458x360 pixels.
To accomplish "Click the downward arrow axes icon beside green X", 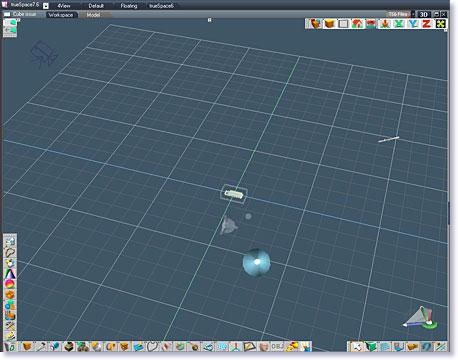I will [x=385, y=24].
